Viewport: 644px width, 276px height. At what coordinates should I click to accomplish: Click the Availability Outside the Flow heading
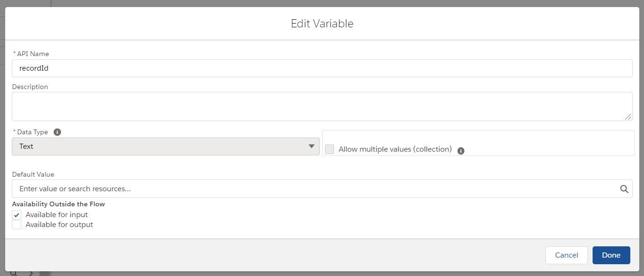tap(59, 204)
